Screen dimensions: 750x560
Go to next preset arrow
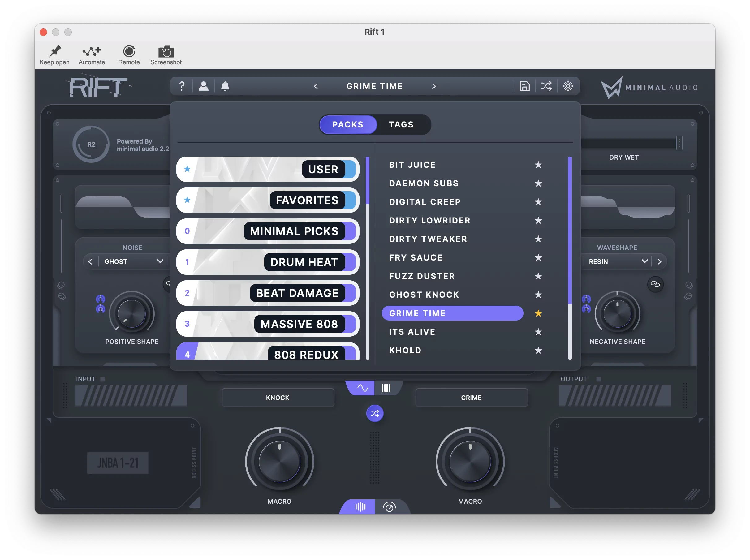[434, 86]
